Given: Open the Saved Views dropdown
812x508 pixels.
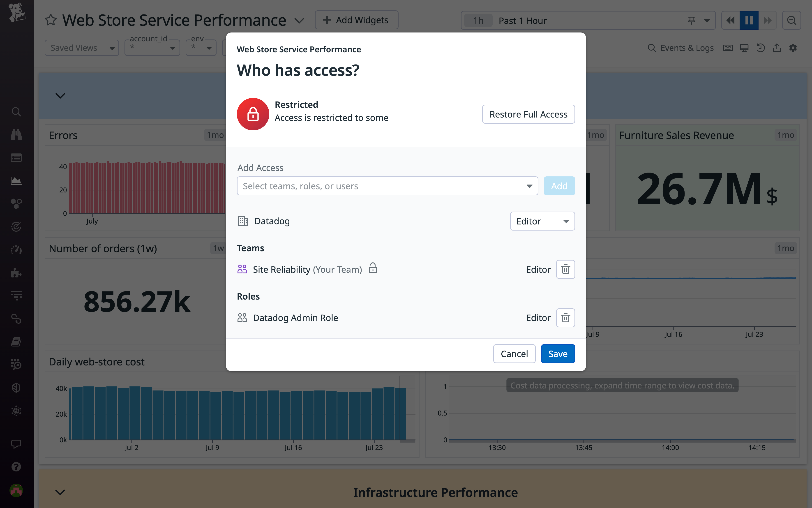Looking at the screenshot, I should [82, 48].
